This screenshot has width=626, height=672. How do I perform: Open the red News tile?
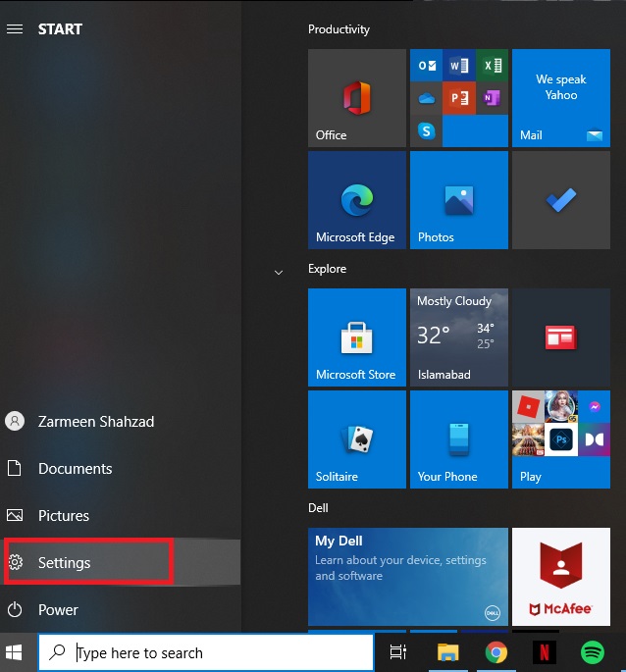(x=561, y=337)
